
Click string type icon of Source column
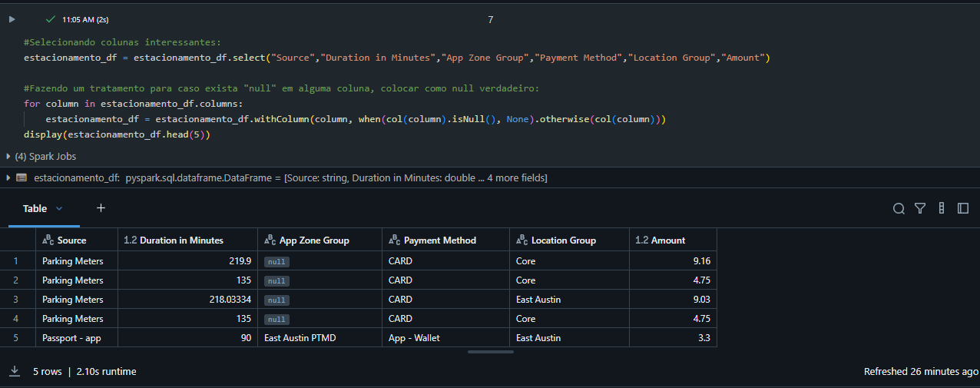pos(48,240)
